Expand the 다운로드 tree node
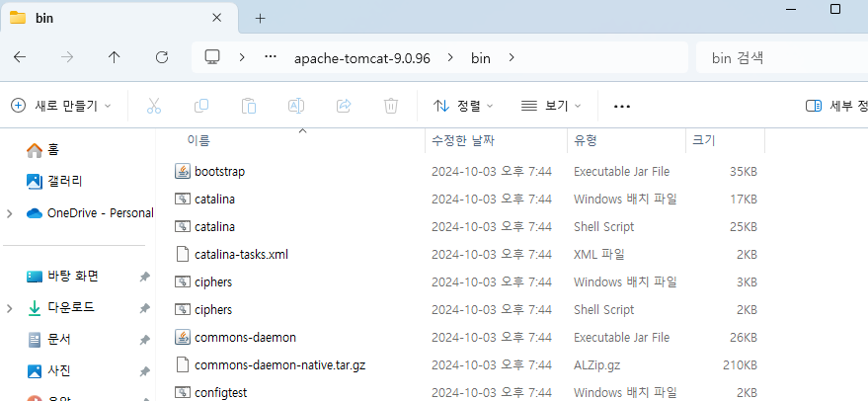Screen dimensions: 868x401 pos(10,308)
